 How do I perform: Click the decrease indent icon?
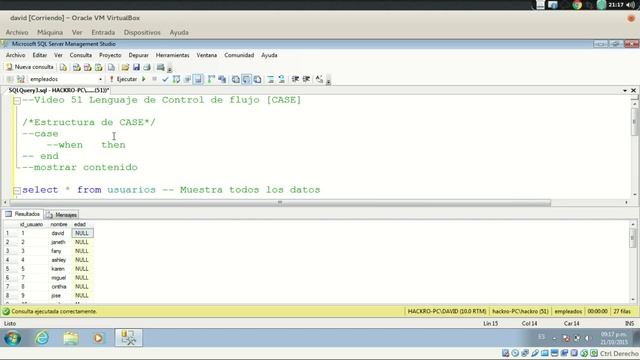tap(295, 79)
